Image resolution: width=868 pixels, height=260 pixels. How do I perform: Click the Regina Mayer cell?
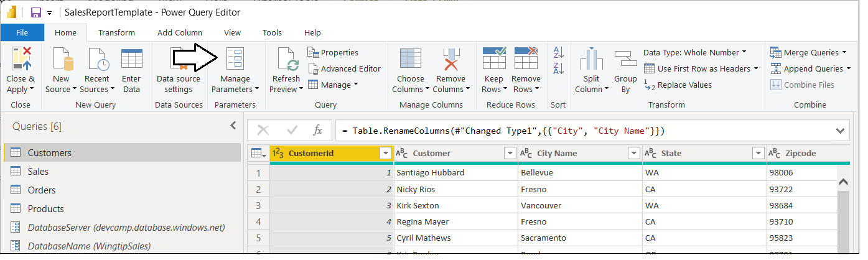pos(455,221)
